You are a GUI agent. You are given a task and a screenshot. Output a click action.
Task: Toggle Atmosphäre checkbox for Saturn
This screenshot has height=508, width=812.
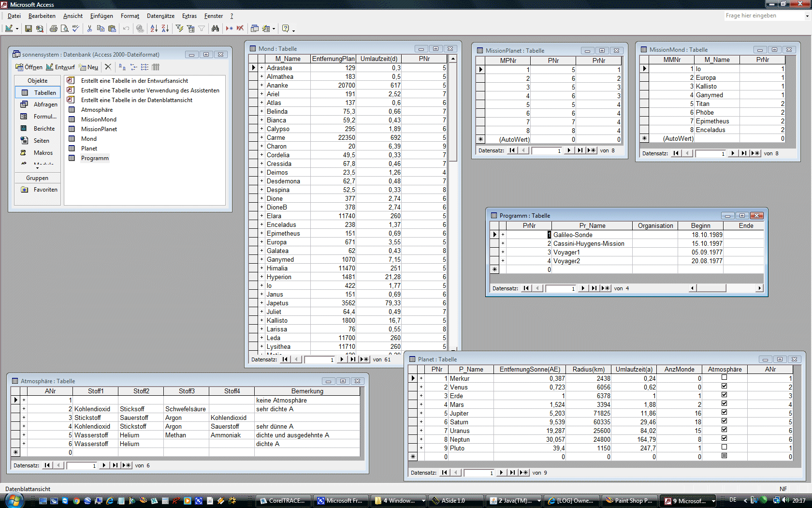coord(724,421)
